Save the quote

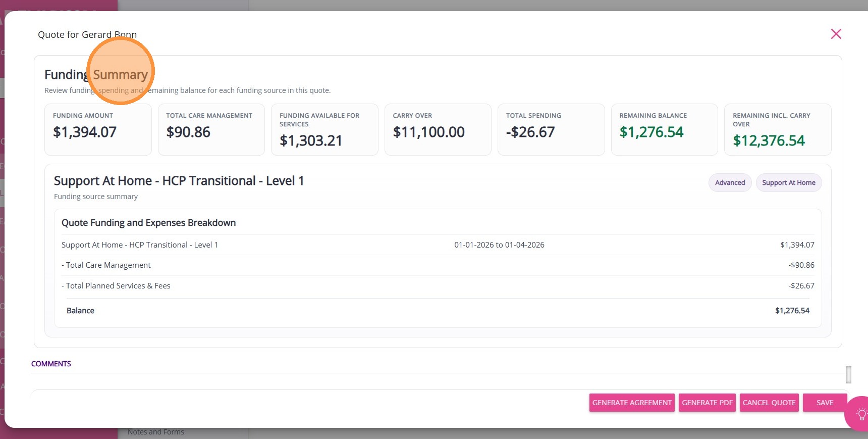pos(824,403)
